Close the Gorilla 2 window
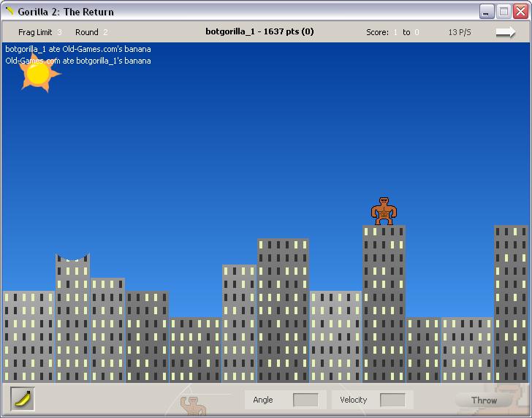This screenshot has width=532, height=418. [520, 12]
